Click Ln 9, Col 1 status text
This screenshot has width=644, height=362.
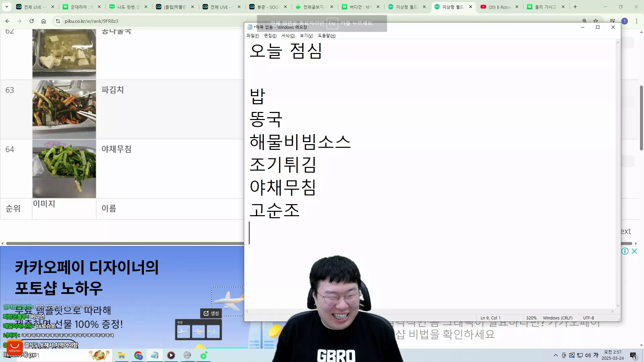[490, 318]
